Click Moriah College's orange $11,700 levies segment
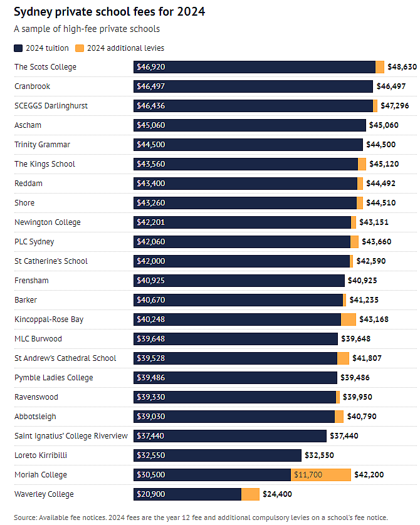The height and width of the screenshot is (525, 420). click(320, 475)
